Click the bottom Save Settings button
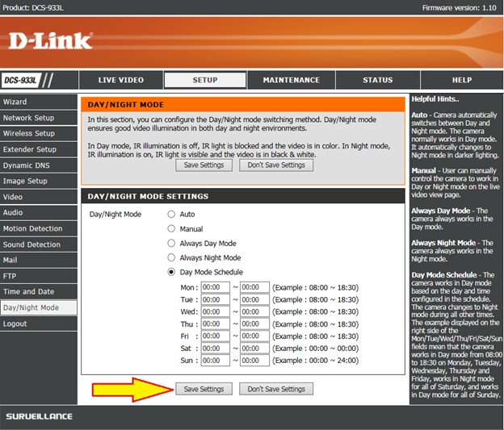The image size is (504, 430). (204, 389)
